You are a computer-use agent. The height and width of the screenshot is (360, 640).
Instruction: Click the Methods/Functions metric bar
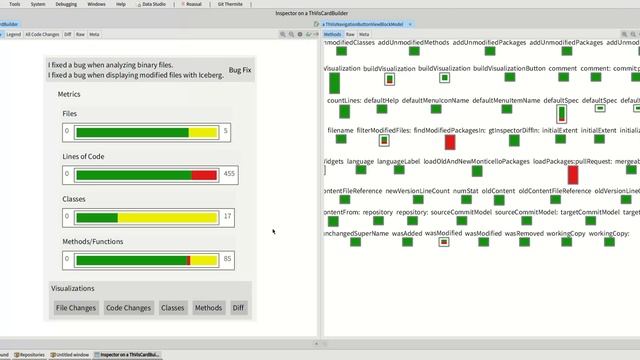tap(147, 260)
